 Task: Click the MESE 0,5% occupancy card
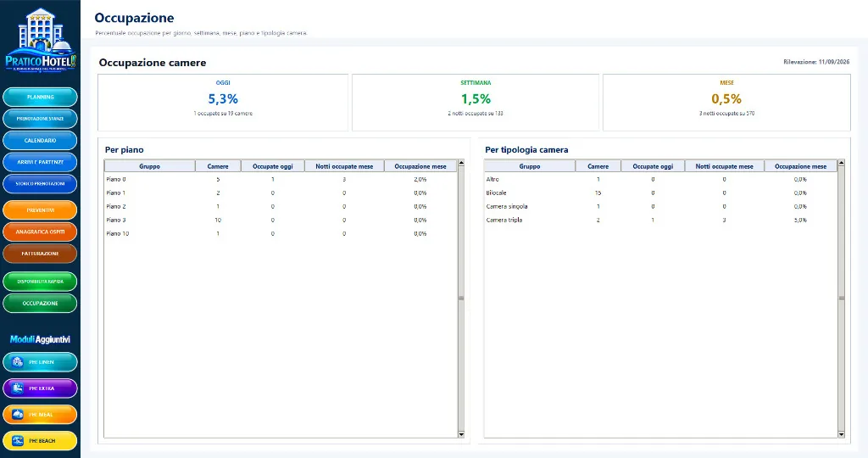coord(726,103)
